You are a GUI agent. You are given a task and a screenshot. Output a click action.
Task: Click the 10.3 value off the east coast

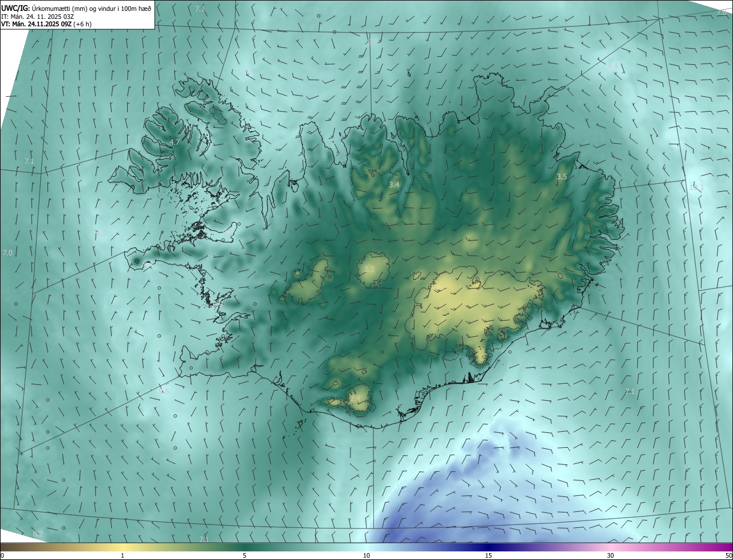[x=696, y=187]
